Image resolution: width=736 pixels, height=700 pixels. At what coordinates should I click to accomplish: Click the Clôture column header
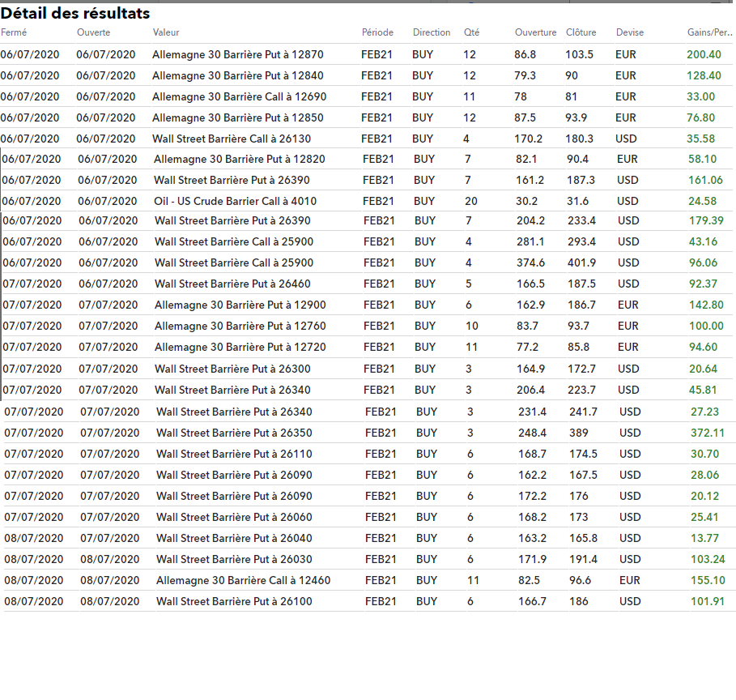click(581, 32)
